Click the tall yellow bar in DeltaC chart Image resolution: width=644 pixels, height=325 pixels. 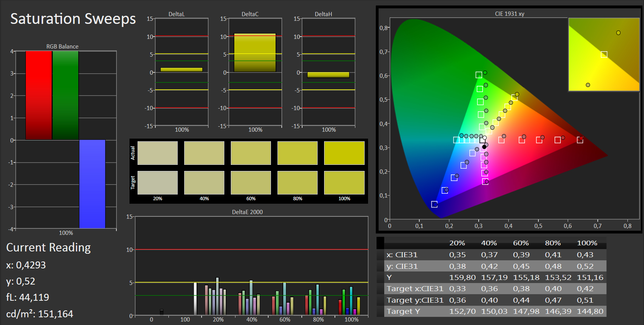point(255,53)
